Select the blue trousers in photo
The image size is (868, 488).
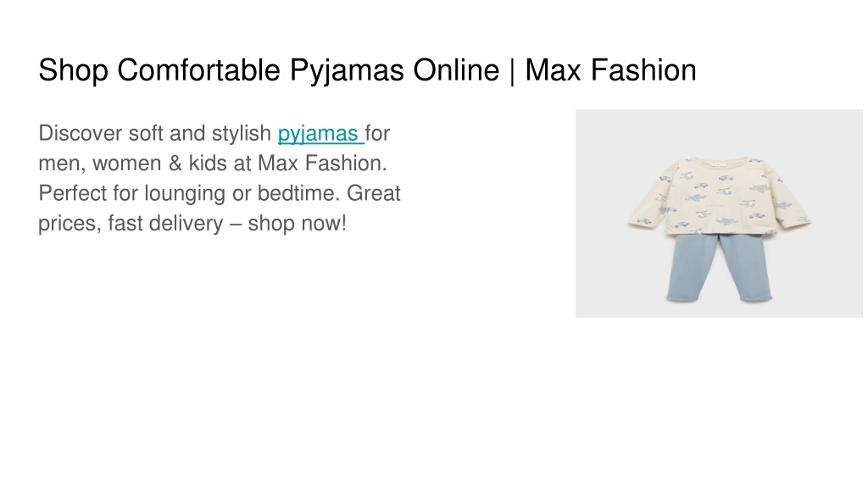point(719,267)
